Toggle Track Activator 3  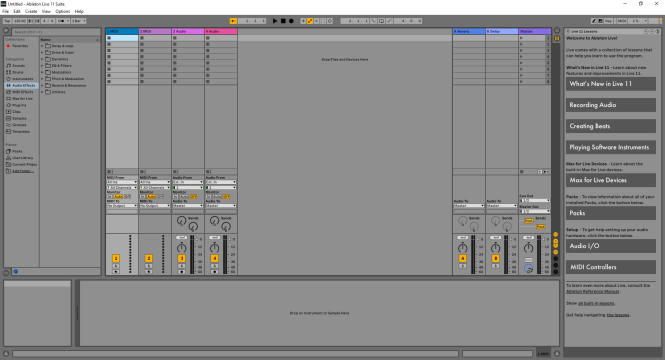point(182,258)
